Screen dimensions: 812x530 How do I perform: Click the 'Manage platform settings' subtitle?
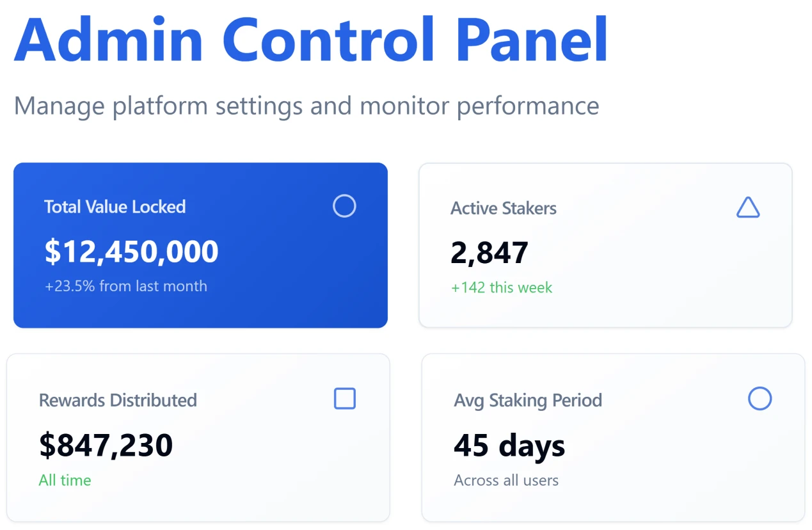(306, 106)
